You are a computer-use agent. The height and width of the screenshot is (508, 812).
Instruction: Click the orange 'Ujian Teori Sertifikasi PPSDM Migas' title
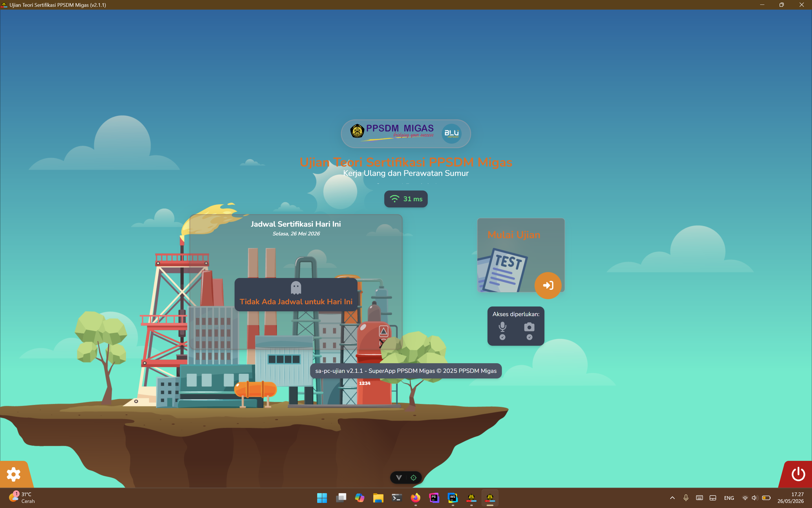pos(406,162)
